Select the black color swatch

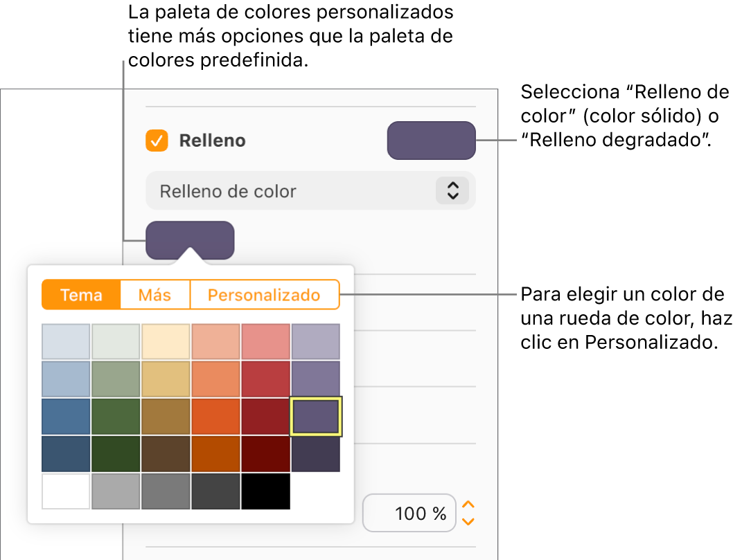265,491
